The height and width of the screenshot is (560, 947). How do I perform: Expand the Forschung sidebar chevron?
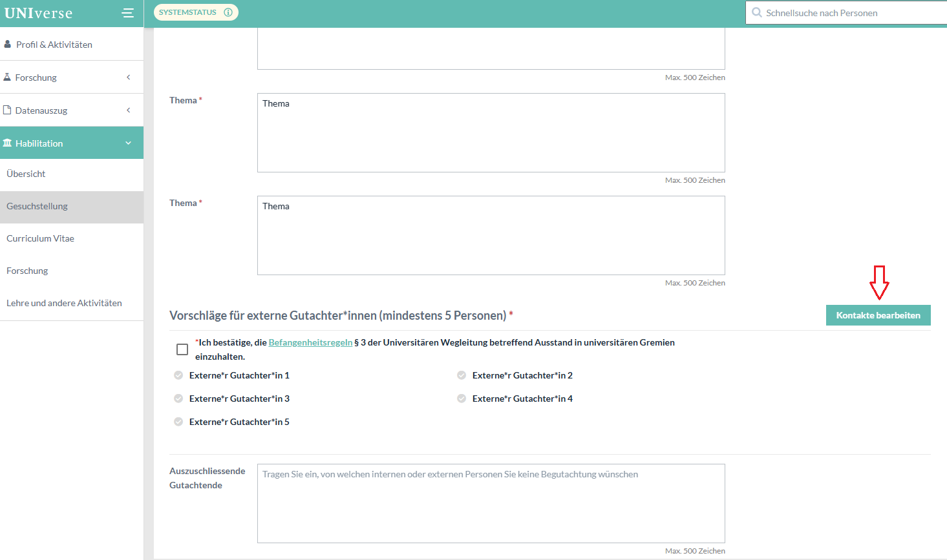128,78
